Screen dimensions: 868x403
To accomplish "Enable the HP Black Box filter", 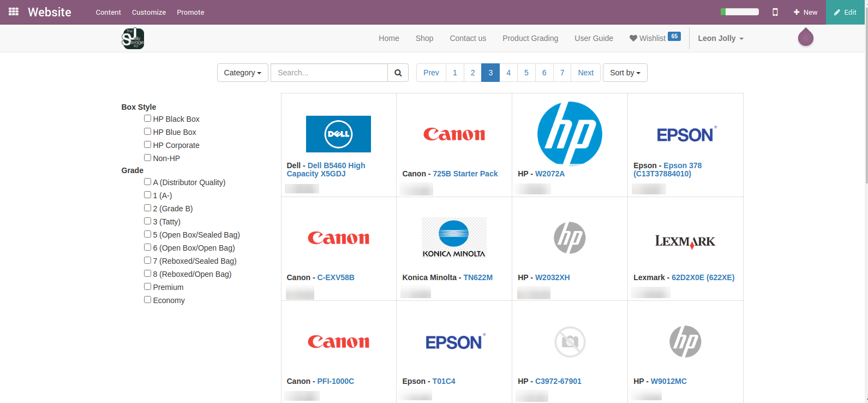I will pyautogui.click(x=147, y=118).
